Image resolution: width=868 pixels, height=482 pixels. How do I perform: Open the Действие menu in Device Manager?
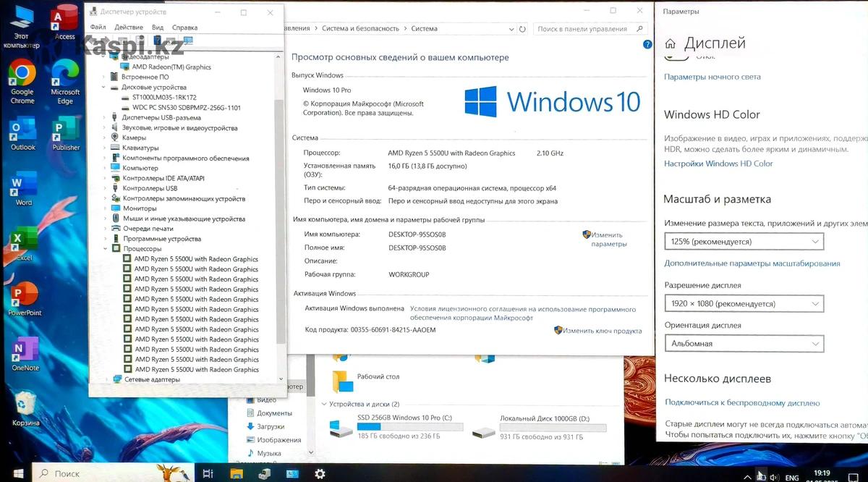tap(129, 28)
